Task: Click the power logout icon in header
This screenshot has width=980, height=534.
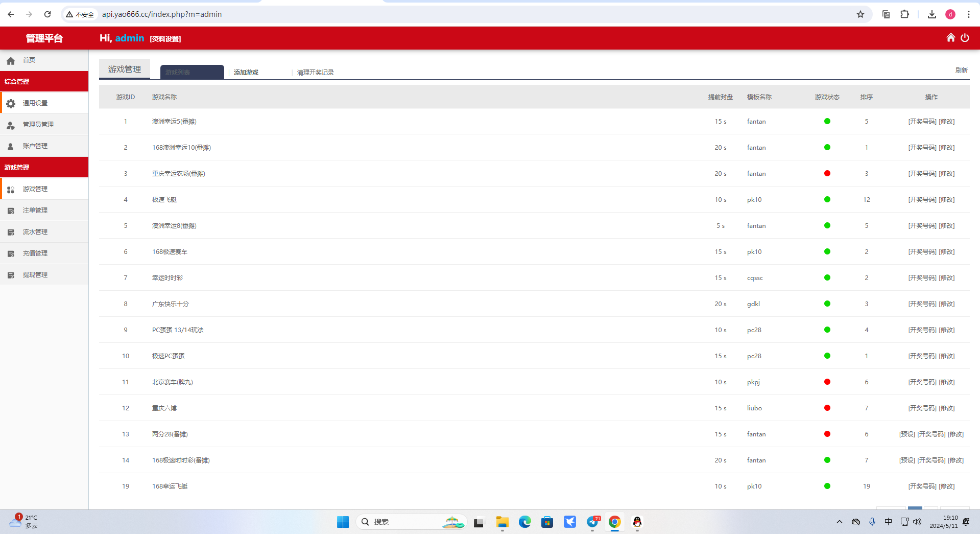Action: [x=965, y=38]
